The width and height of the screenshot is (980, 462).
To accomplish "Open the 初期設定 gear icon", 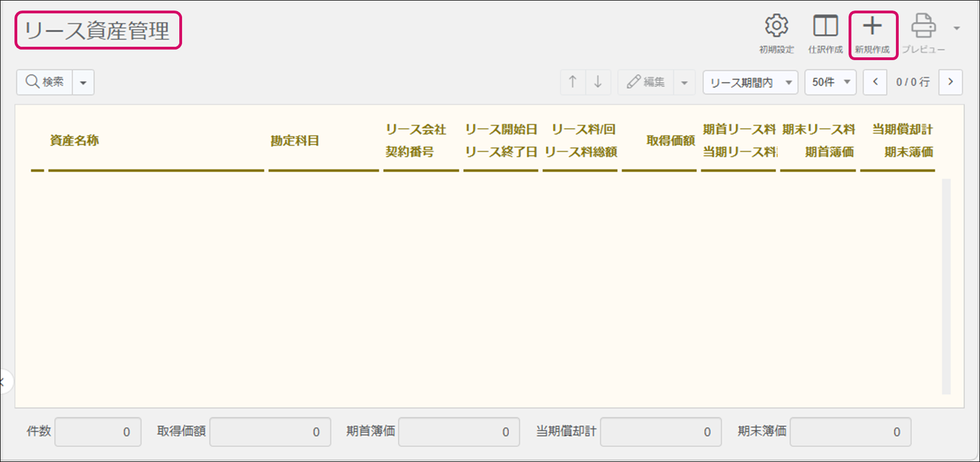I will pos(776,27).
